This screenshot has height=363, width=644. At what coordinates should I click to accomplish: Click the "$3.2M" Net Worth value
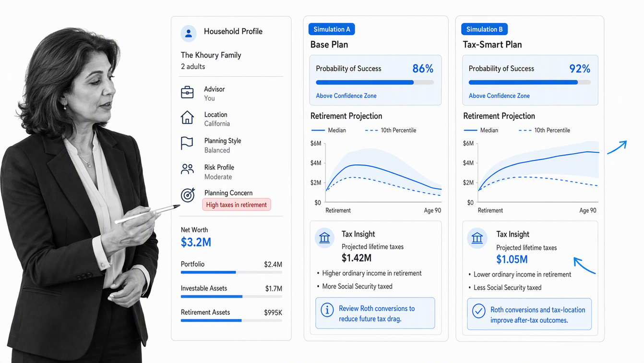coord(196,242)
